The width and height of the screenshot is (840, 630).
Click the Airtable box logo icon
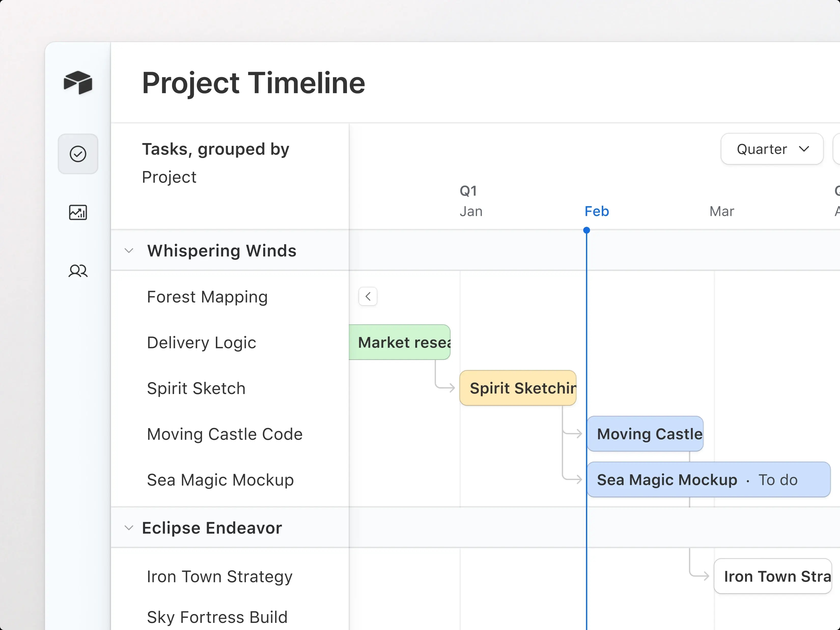pyautogui.click(x=78, y=82)
